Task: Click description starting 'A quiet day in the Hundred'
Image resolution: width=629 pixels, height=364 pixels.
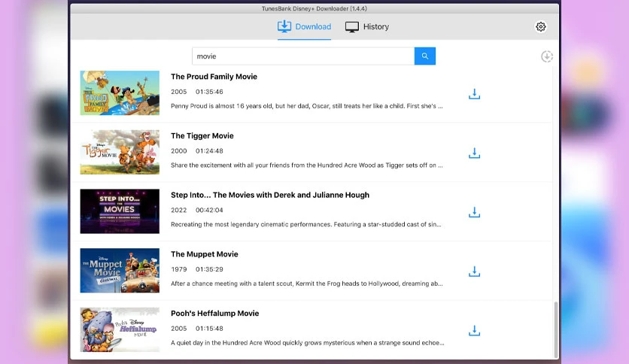Action: tap(307, 343)
